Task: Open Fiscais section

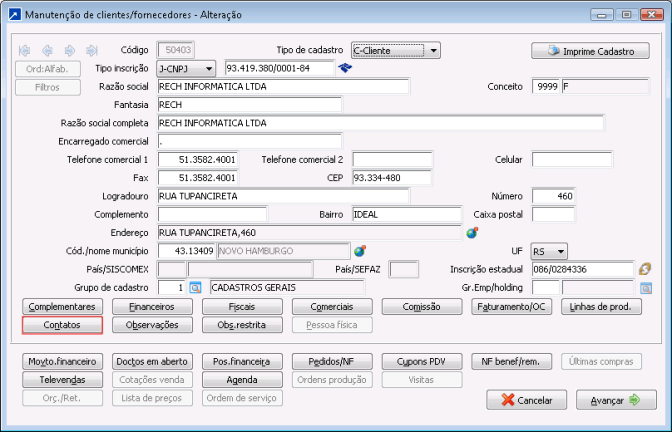Action: [x=242, y=307]
